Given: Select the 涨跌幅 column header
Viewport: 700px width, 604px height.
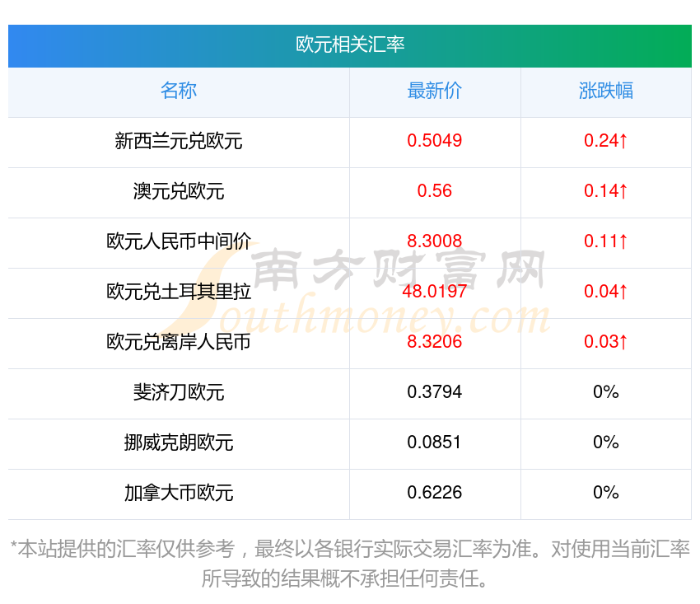Looking at the screenshot, I should click(x=606, y=91).
